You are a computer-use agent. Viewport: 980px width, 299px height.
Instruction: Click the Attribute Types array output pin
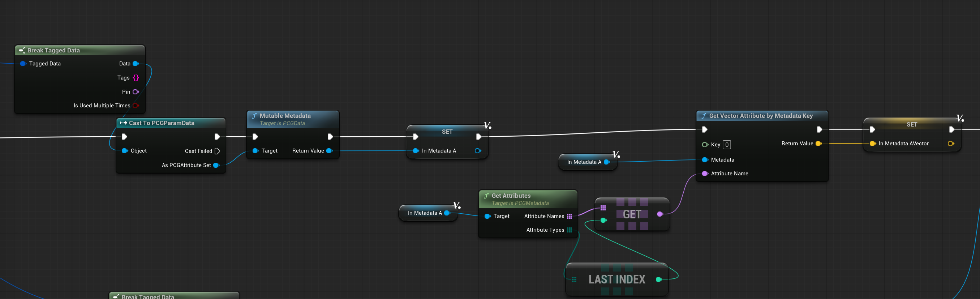[x=569, y=230]
